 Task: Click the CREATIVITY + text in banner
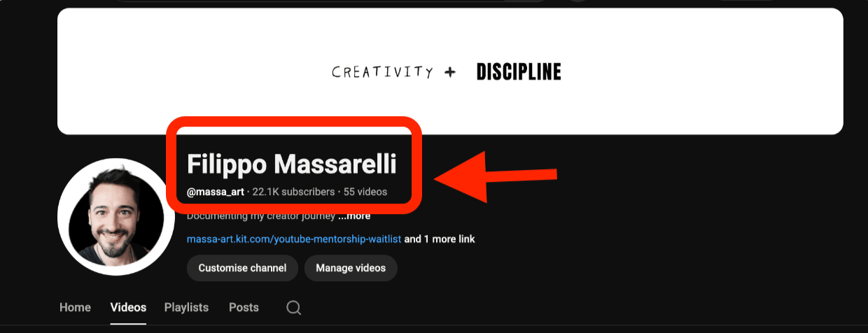[394, 71]
